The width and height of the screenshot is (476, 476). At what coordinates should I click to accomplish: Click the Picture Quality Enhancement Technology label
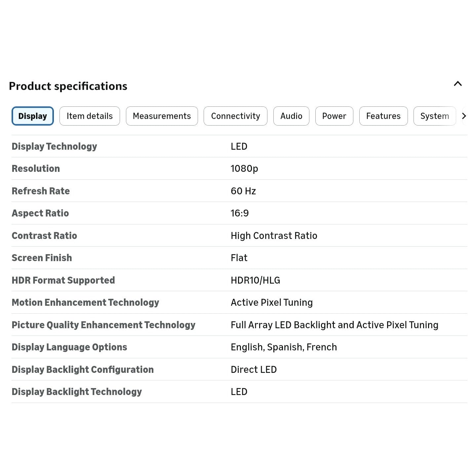point(103,325)
